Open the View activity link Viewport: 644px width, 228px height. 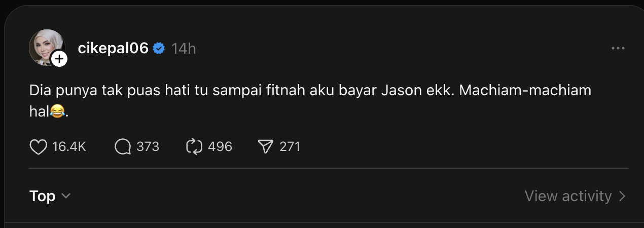[576, 196]
